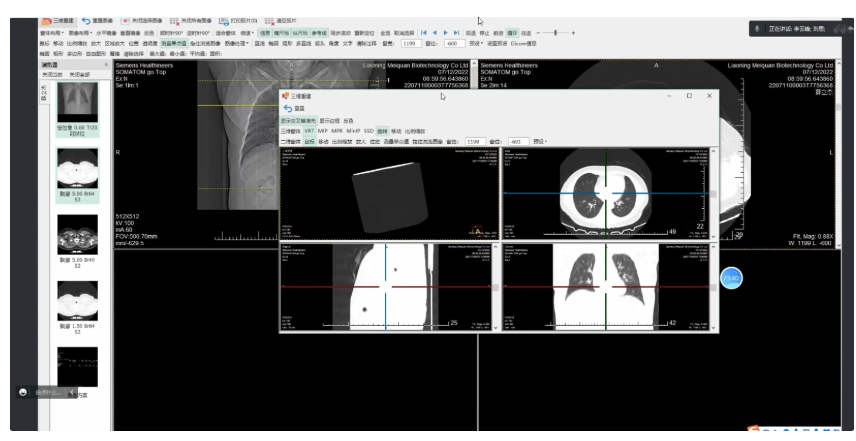Click the plus icon beside speed slider
Viewport: 856px width, 441px height.
tap(573, 33)
